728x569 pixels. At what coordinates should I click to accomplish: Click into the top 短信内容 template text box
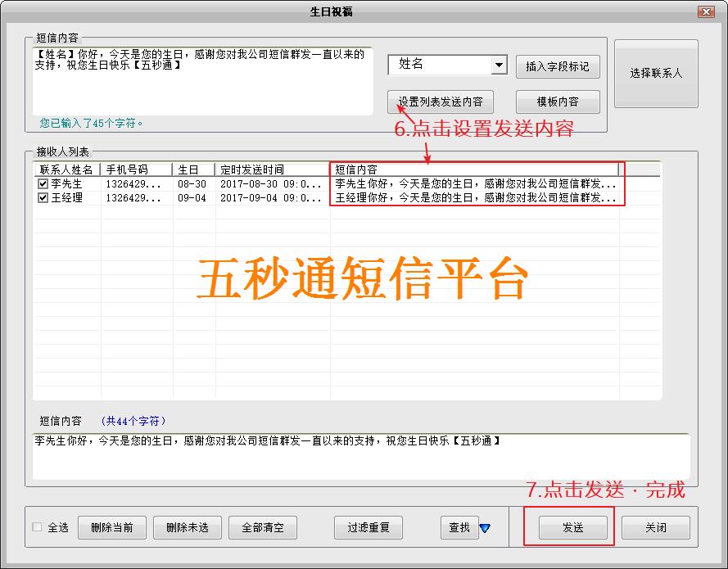pyautogui.click(x=202, y=81)
